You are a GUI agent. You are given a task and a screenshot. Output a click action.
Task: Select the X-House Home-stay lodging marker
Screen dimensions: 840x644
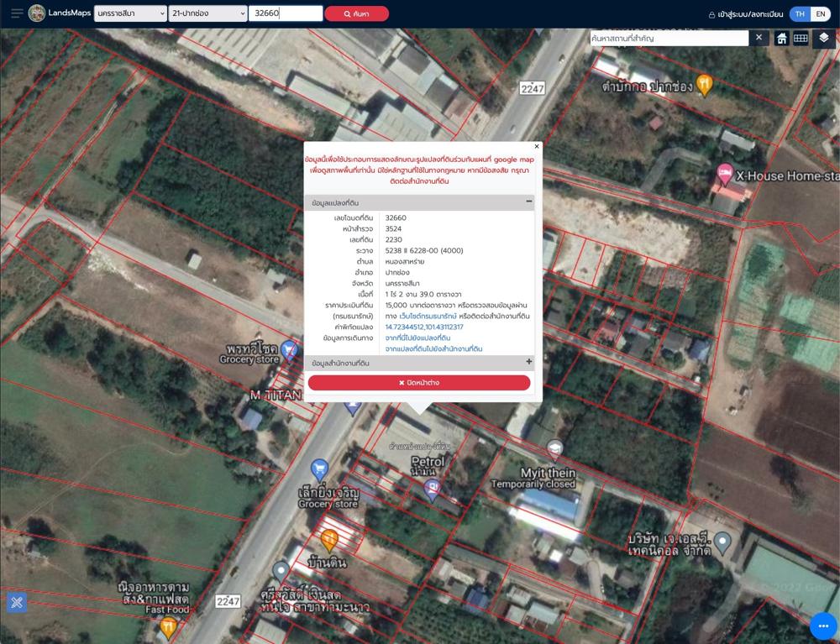click(725, 175)
